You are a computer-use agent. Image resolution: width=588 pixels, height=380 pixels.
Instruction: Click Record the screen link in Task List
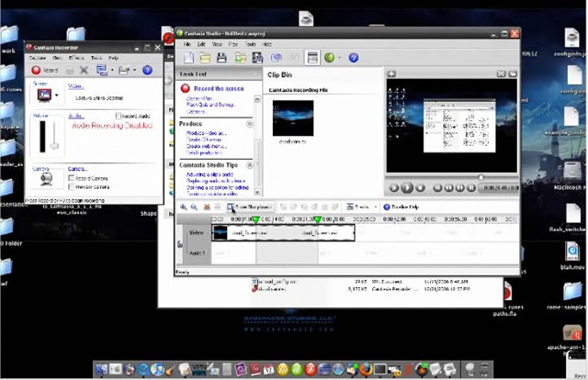[x=219, y=88]
